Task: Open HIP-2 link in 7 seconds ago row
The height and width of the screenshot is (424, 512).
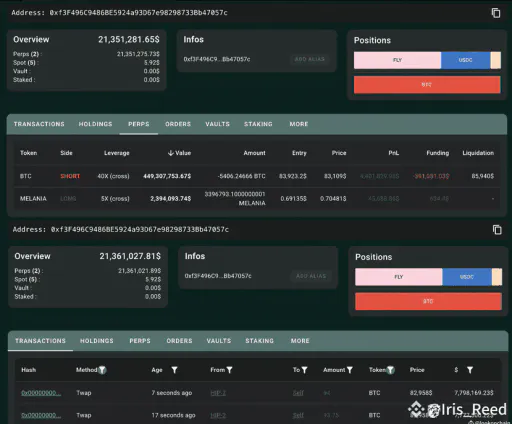Action: (x=218, y=393)
